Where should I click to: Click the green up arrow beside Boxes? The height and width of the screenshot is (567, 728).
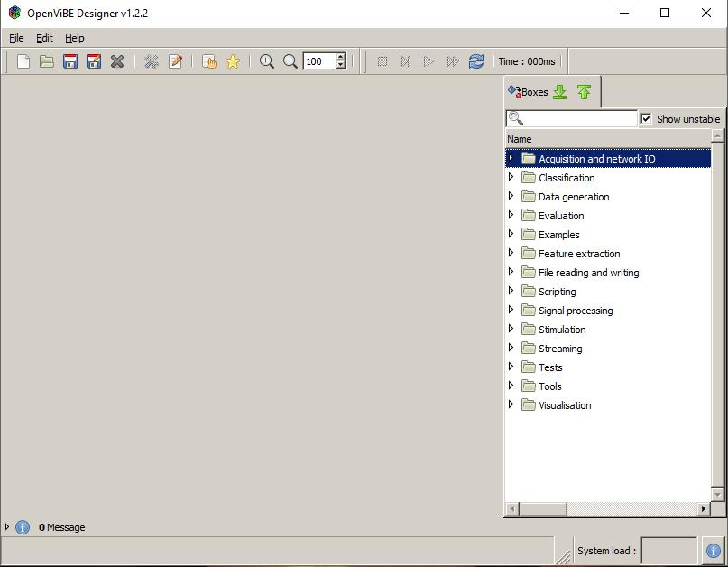pyautogui.click(x=584, y=91)
